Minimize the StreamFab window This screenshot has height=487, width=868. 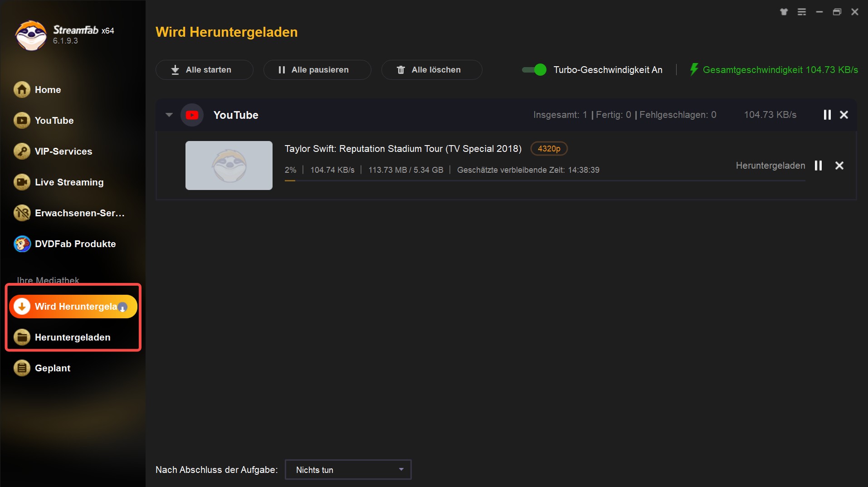coord(819,12)
